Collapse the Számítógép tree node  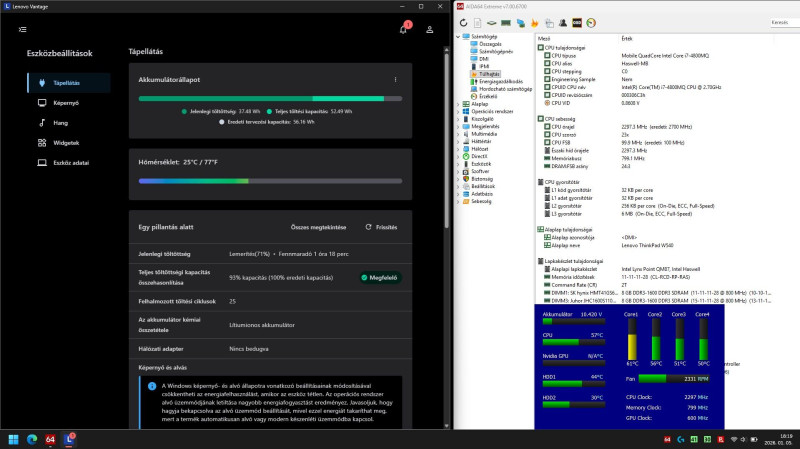point(458,37)
